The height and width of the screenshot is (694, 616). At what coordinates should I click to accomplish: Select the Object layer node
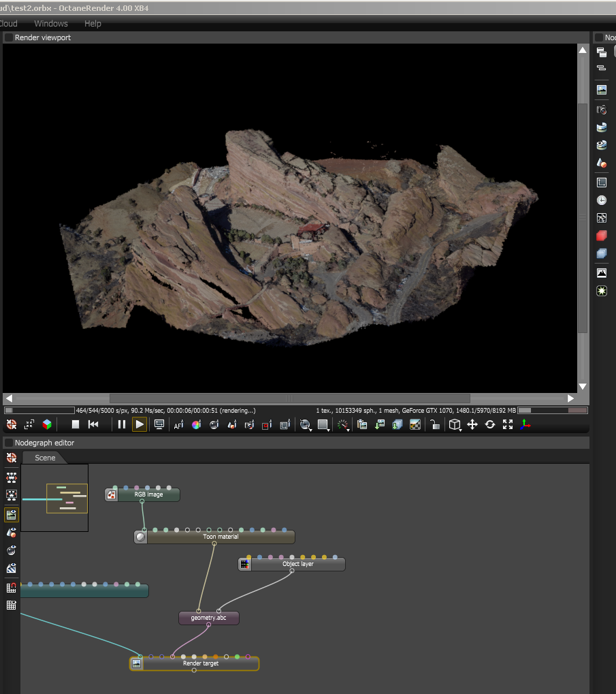[292, 564]
